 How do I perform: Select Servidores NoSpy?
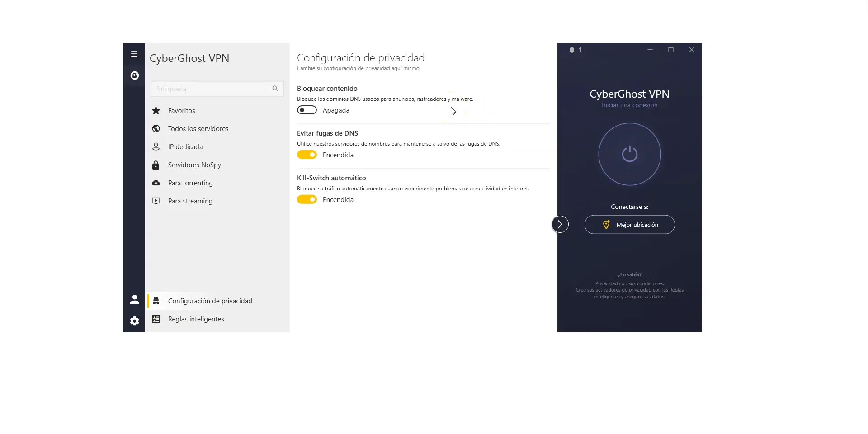click(217, 165)
